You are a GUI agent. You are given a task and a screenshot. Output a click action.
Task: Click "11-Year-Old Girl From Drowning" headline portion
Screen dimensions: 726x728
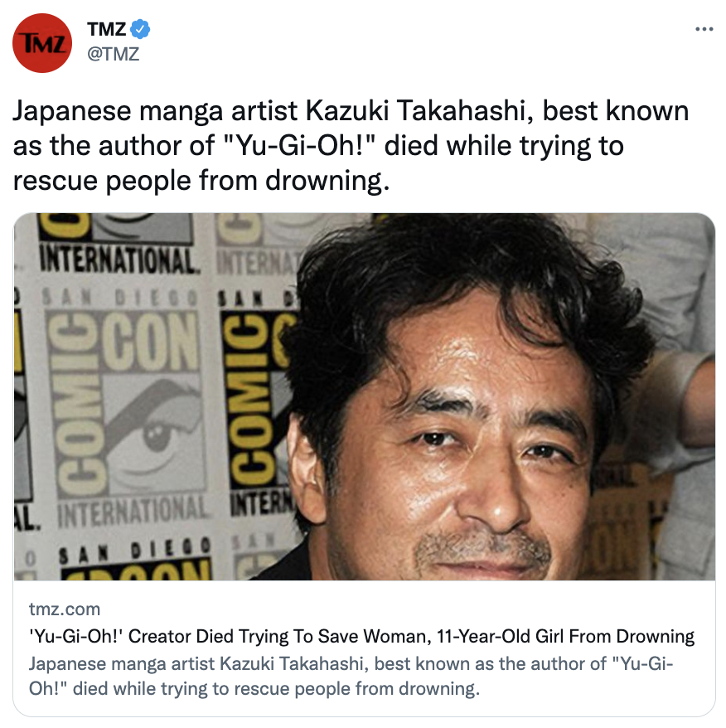(x=565, y=636)
